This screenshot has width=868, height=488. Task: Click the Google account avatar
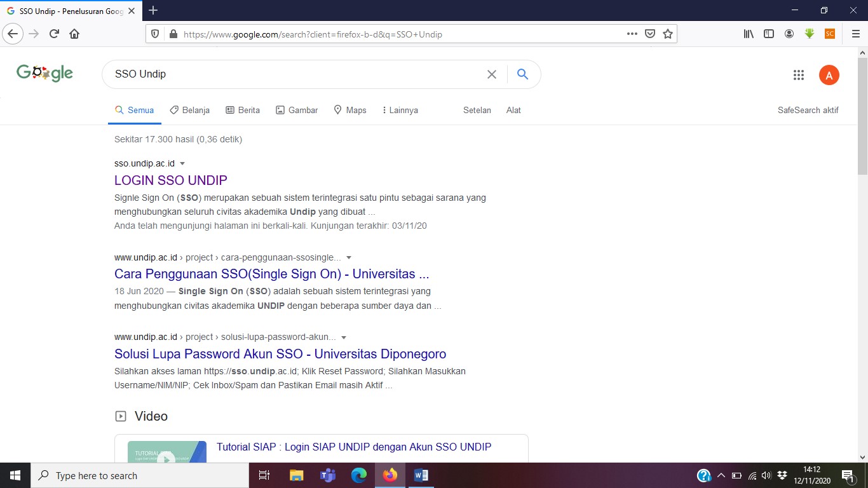click(829, 74)
